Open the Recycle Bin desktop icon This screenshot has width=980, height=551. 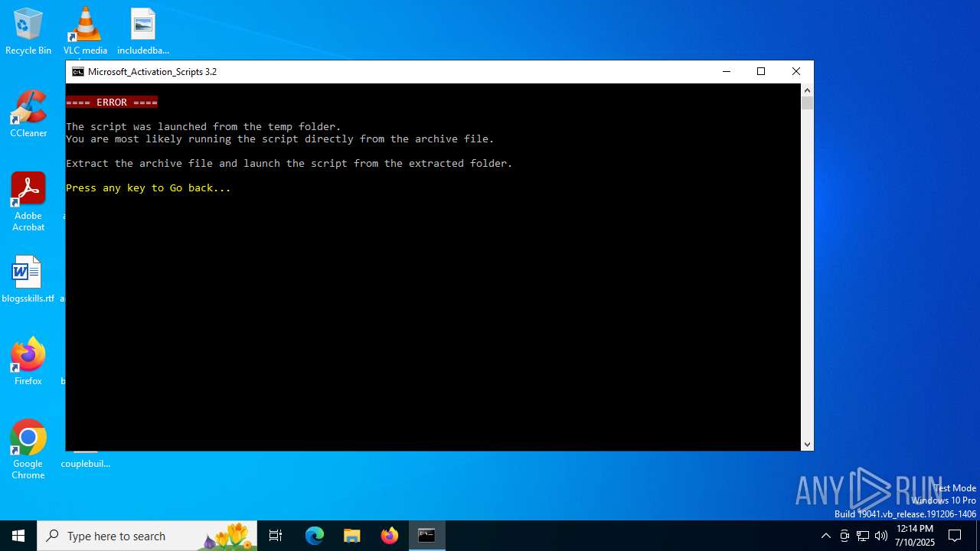28,31
